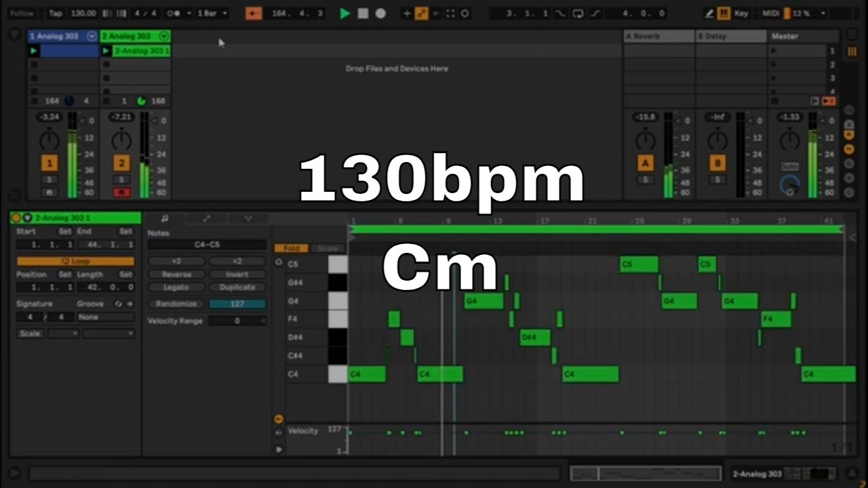868x488 pixels.
Task: Start playback with the green Play button
Action: pos(344,14)
